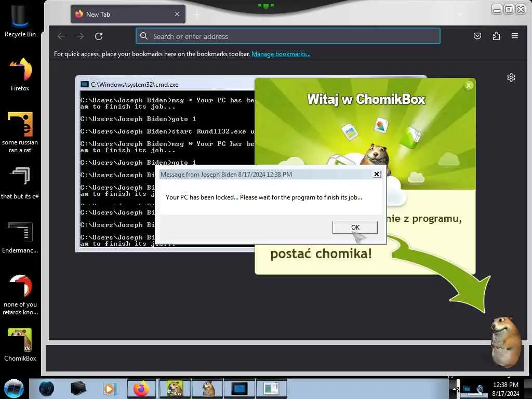Reload the current page

point(99,36)
